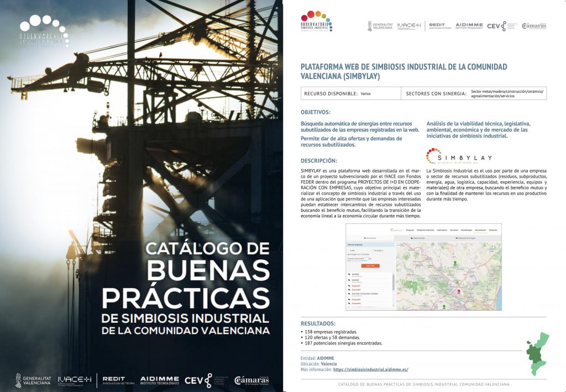This screenshot has height=392, width=566.
Task: Click the SIMBYLAY logo below objectives
Action: tap(459, 156)
